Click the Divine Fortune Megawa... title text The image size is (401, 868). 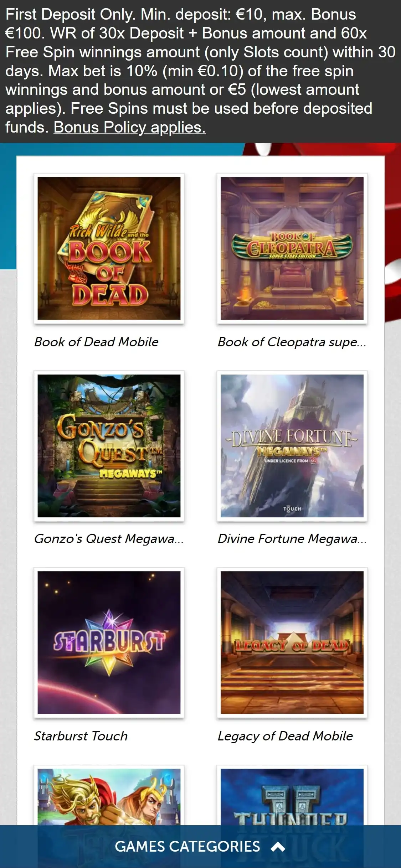(x=292, y=539)
